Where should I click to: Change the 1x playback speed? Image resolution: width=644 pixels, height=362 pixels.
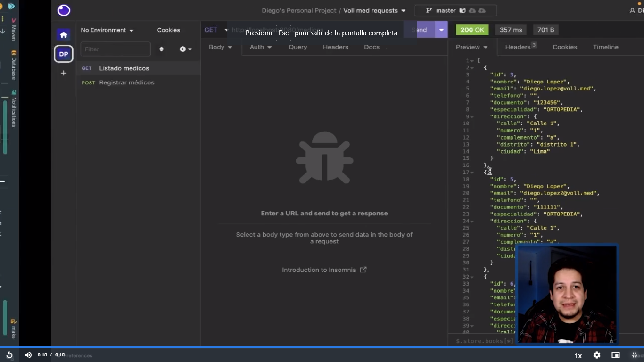pyautogui.click(x=578, y=355)
